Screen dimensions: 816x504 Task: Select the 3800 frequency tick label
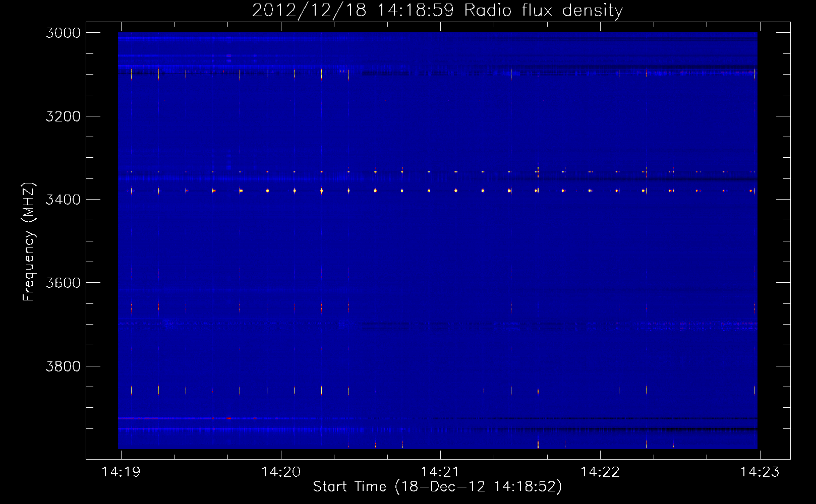(x=63, y=366)
